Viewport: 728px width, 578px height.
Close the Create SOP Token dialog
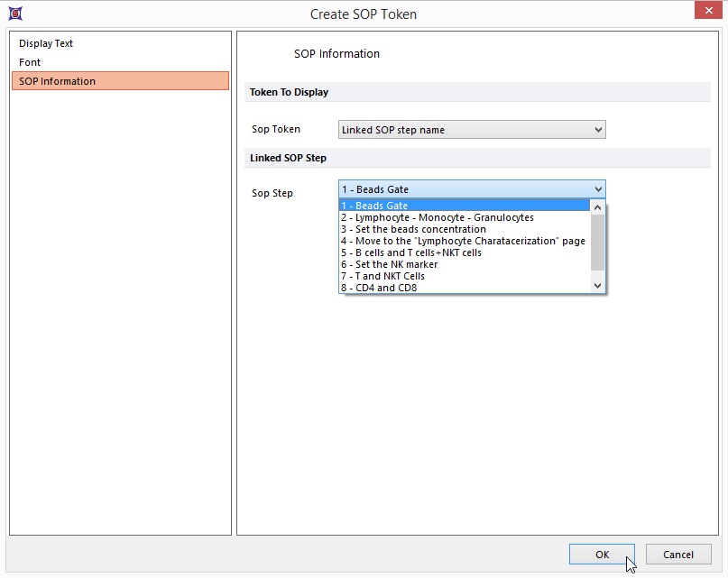pos(705,13)
